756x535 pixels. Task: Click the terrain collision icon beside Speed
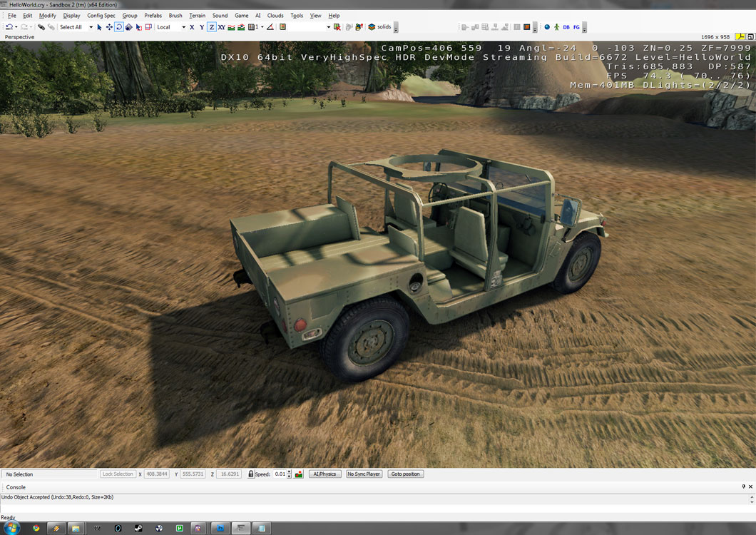pos(299,474)
